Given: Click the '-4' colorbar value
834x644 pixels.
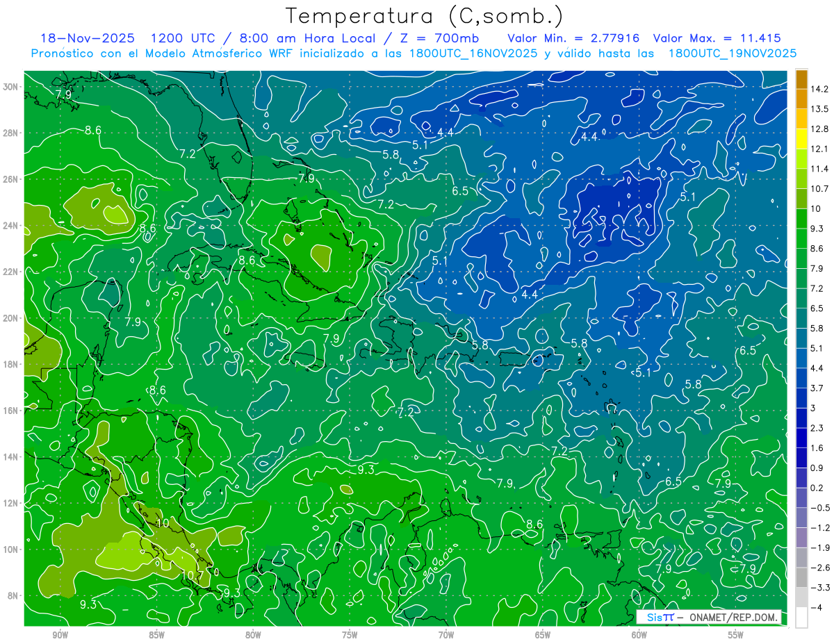Looking at the screenshot, I should [x=816, y=608].
